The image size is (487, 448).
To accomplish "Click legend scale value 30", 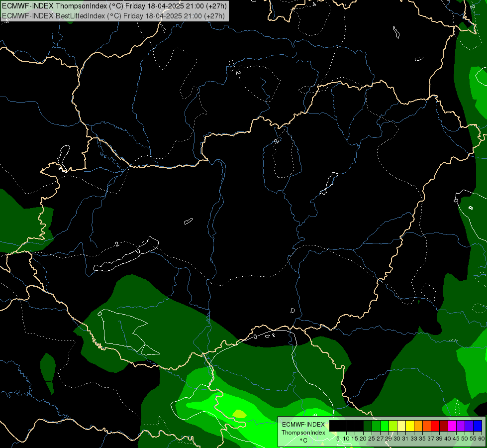I will coord(397,439).
